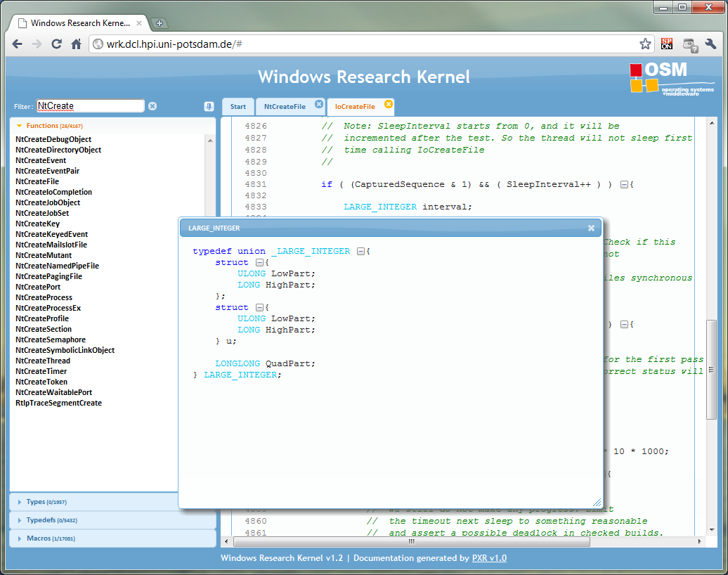728x575 pixels.
Task: Open a new browser tab
Action: (x=160, y=23)
